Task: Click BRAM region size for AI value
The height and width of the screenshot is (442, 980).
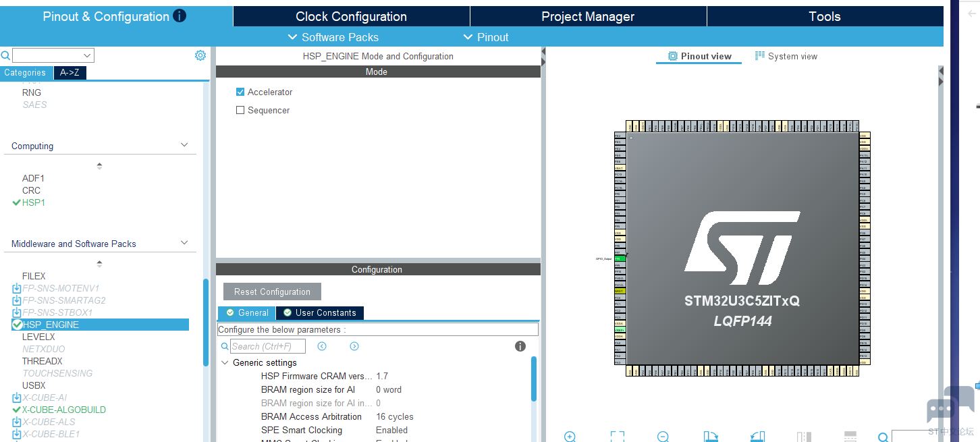Action: [389, 389]
